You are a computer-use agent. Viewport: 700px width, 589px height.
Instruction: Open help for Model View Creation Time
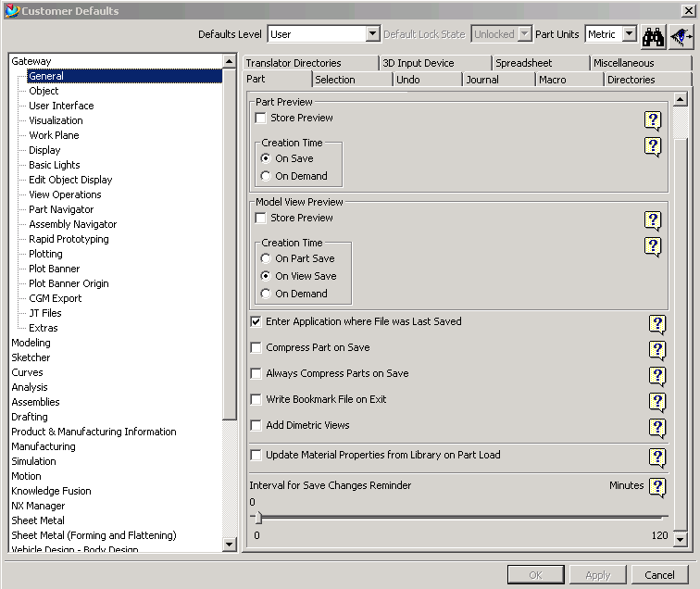tap(653, 246)
